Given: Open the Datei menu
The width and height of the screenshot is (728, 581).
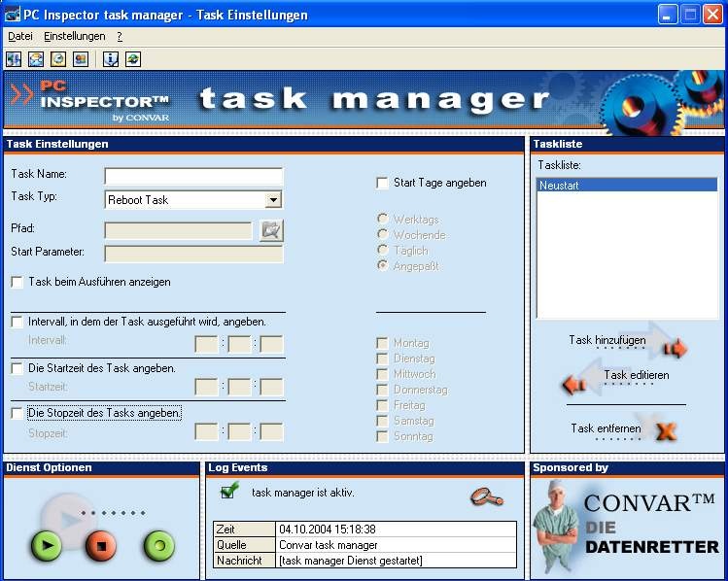Looking at the screenshot, I should point(20,36).
